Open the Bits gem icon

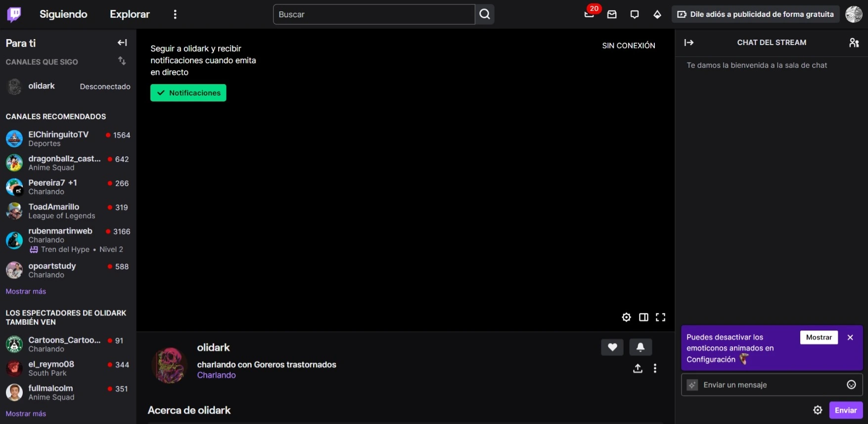coord(657,14)
